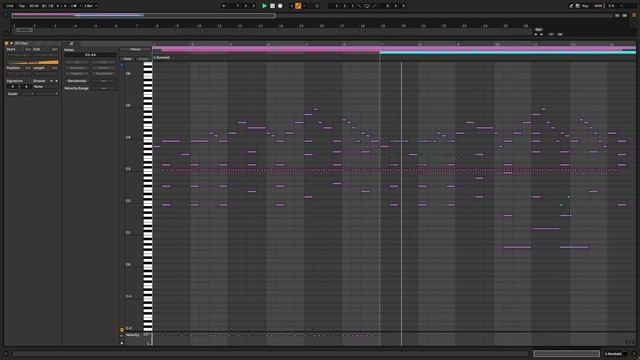The height and width of the screenshot is (360, 640).
Task: Toggle the orange Automation Arm button
Action: [x=298, y=6]
